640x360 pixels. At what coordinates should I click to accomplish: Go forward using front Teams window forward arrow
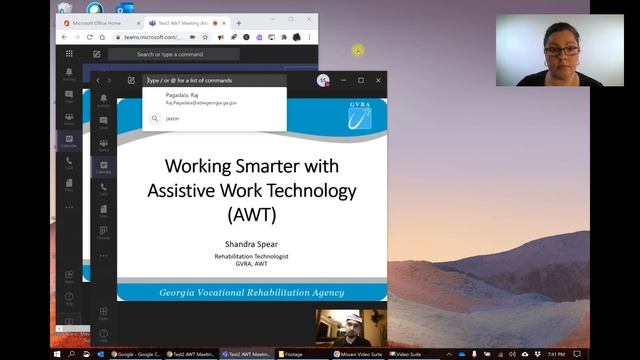pyautogui.click(x=109, y=80)
